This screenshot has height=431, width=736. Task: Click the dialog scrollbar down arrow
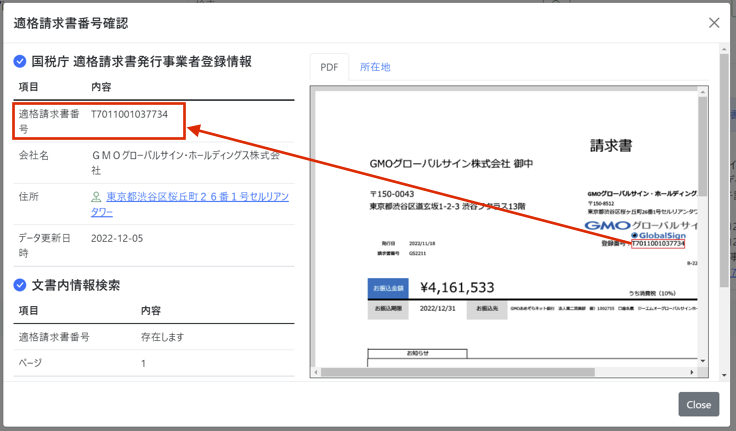click(723, 375)
